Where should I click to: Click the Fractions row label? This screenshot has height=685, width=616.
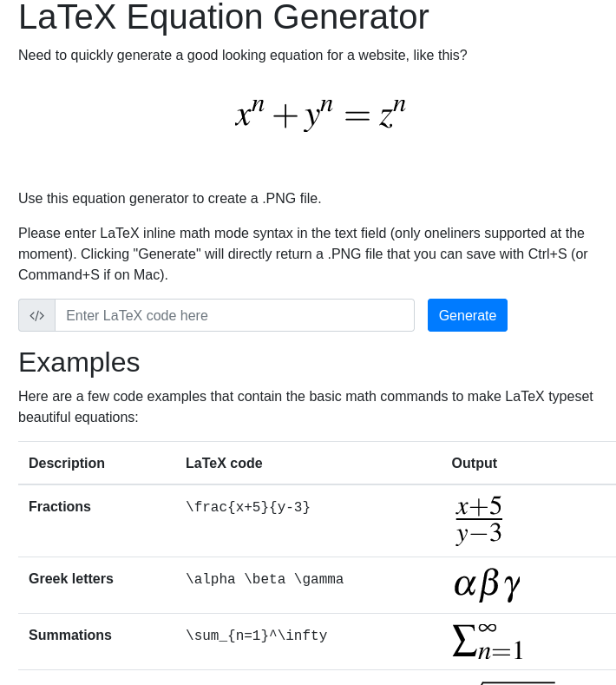(60, 507)
